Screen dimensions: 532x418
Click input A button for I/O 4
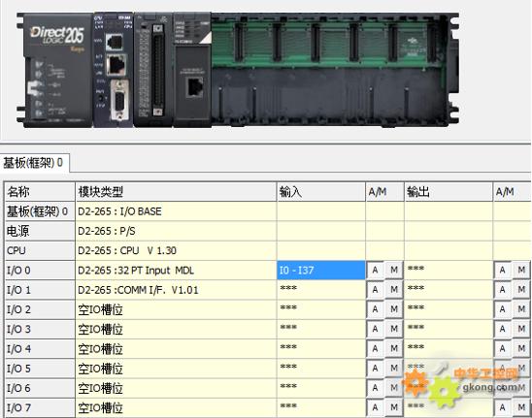(376, 348)
